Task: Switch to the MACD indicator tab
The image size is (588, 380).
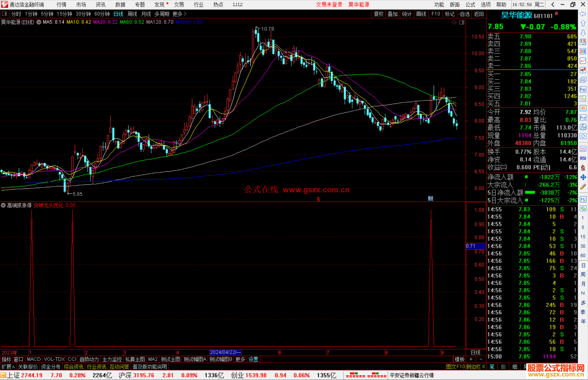Action: (x=33, y=359)
